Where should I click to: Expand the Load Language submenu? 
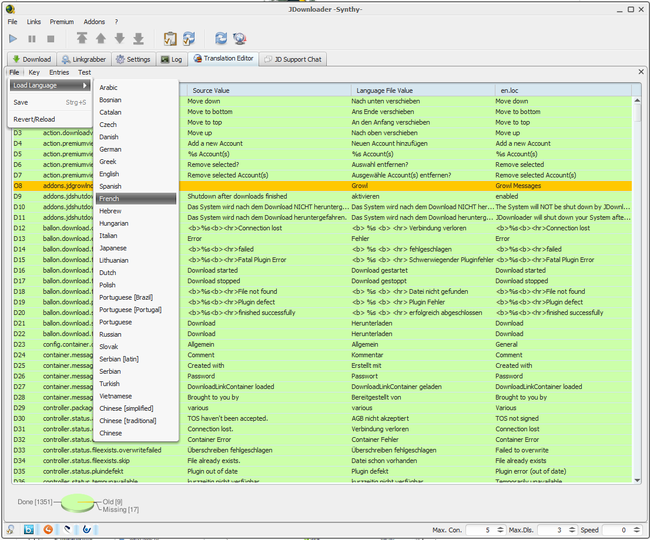pos(50,85)
